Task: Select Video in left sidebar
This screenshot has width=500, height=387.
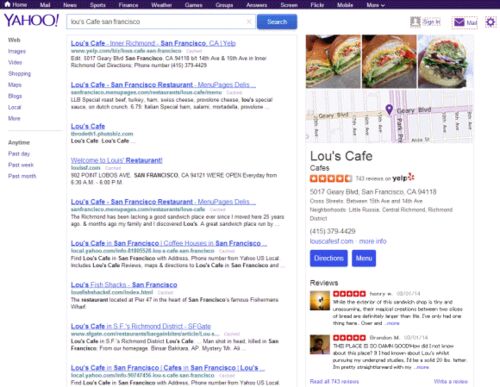Action: (x=15, y=62)
